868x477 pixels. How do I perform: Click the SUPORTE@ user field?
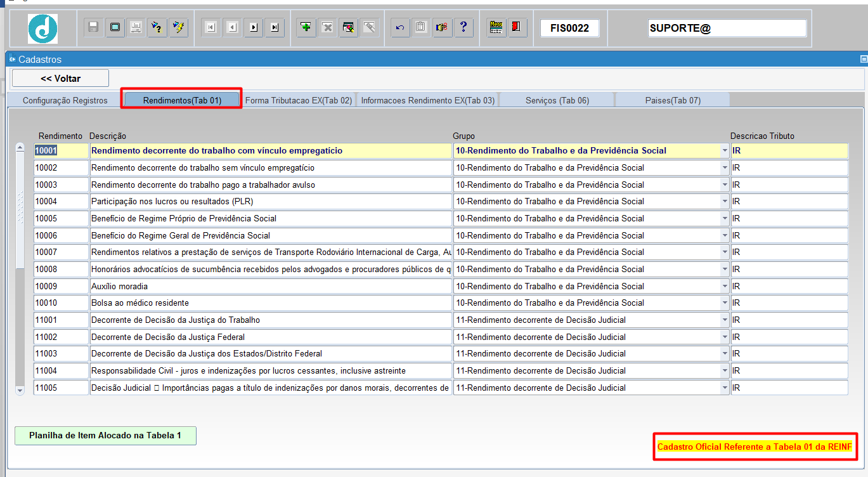pyautogui.click(x=727, y=29)
